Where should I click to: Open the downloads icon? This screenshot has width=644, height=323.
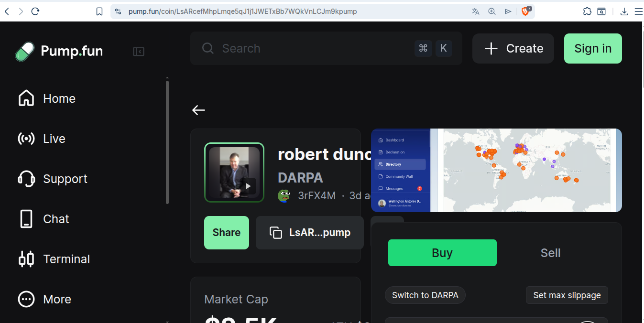[624, 11]
